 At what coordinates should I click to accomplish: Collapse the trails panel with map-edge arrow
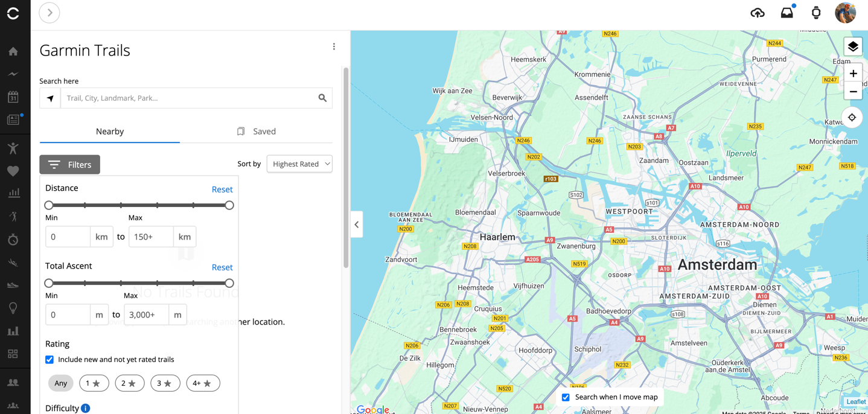(x=357, y=225)
